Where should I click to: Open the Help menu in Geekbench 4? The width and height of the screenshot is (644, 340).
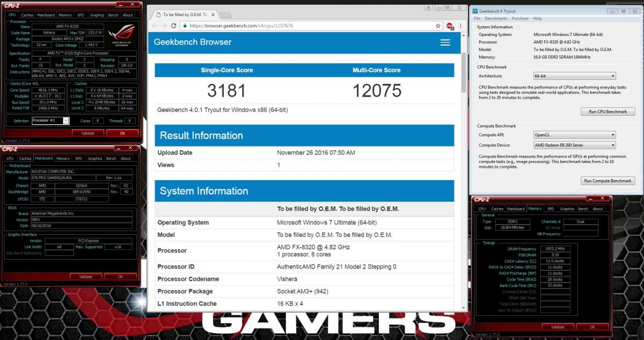coord(537,19)
